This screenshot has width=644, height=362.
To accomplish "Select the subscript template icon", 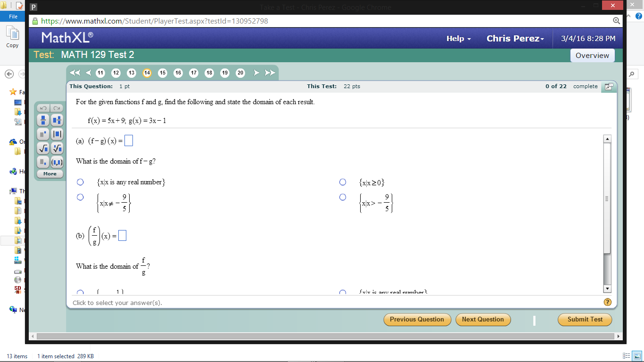I will coord(43,163).
